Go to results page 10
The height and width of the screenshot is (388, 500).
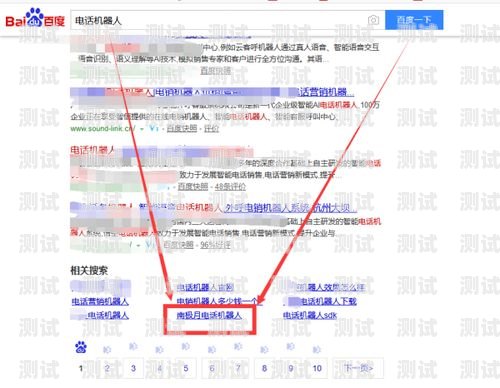317,368
